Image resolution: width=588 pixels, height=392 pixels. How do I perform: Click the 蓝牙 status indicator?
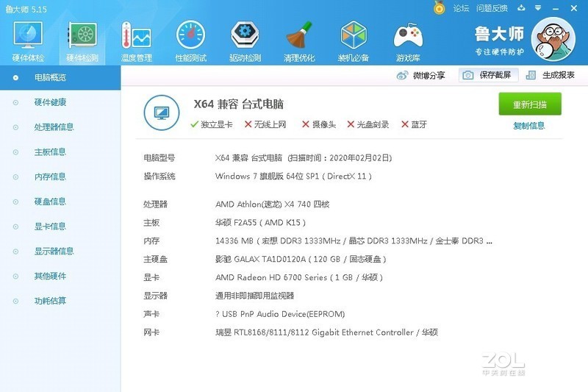(x=414, y=124)
